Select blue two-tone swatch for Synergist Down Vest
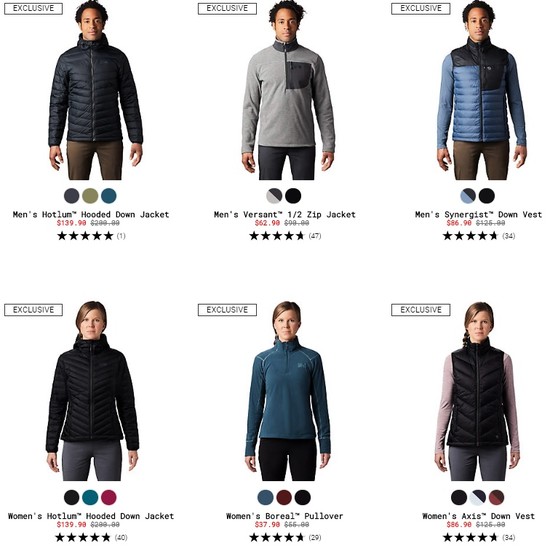 pyautogui.click(x=468, y=196)
